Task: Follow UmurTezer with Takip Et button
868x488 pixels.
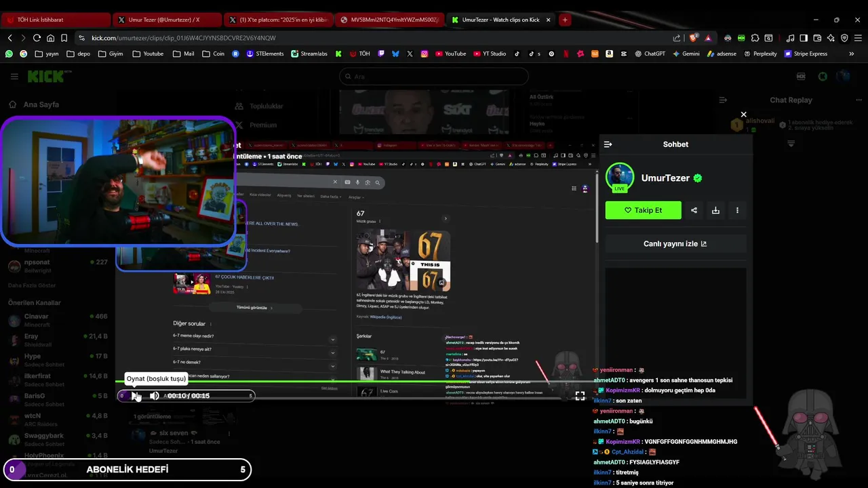Action: (643, 210)
